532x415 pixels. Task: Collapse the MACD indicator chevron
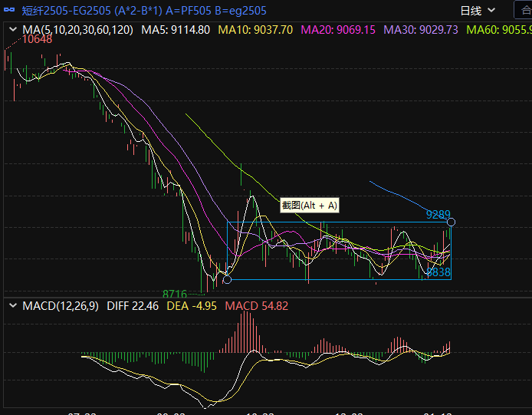pyautogui.click(x=13, y=306)
